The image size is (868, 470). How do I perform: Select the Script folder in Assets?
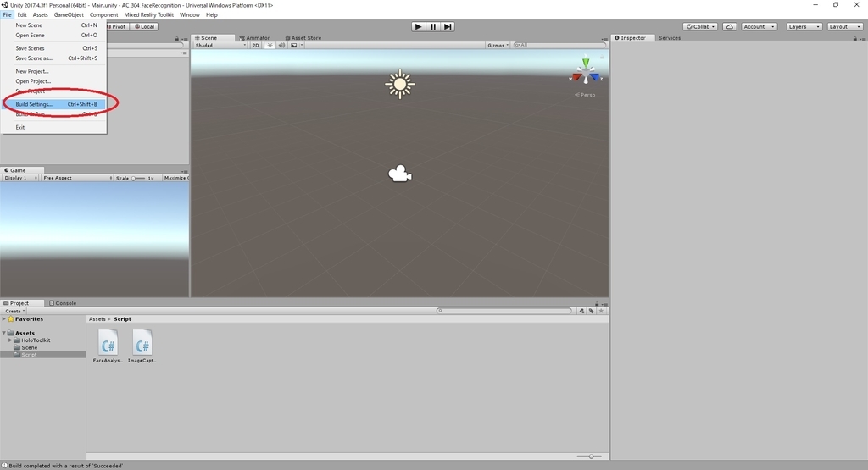30,355
